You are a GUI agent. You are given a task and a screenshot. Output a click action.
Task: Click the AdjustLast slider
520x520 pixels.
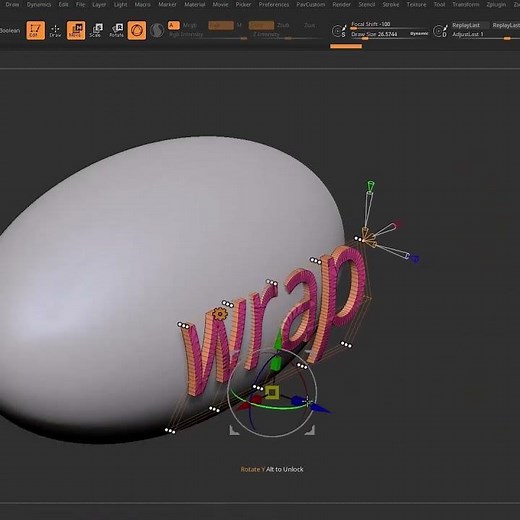point(485,35)
